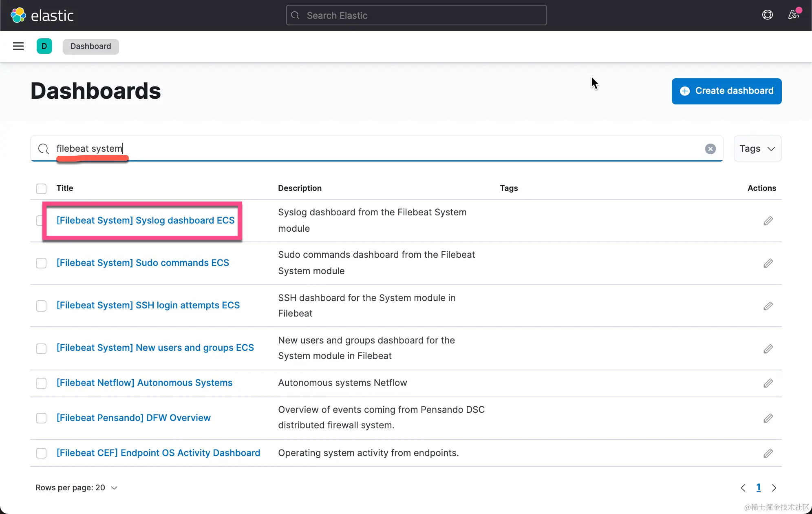The image size is (812, 514).
Task: Sort by the Title column header
Action: [x=65, y=188]
